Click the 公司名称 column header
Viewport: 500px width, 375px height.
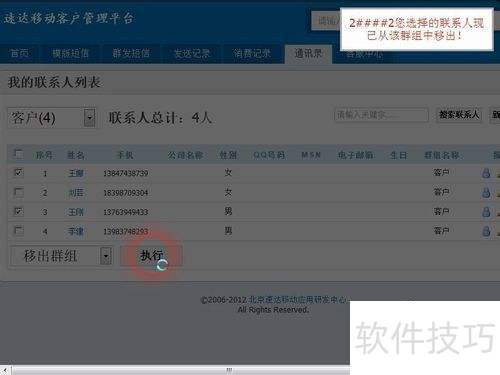[x=185, y=155]
